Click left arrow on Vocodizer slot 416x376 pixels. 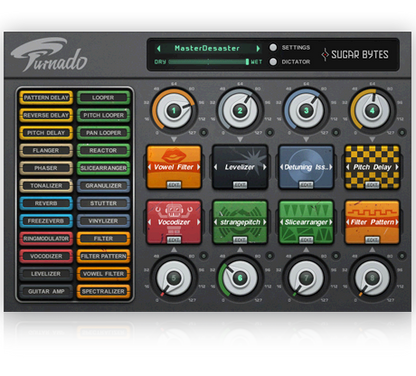click(x=150, y=222)
